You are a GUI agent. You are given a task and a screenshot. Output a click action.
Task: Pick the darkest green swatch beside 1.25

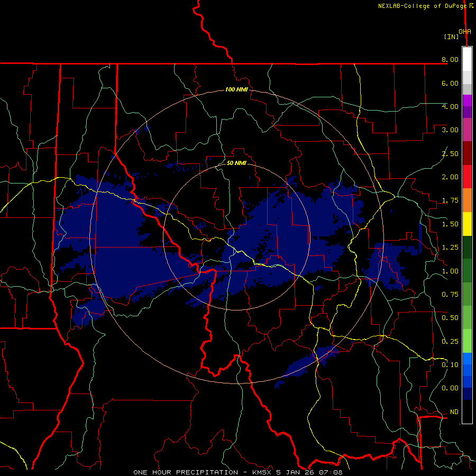[467, 248]
